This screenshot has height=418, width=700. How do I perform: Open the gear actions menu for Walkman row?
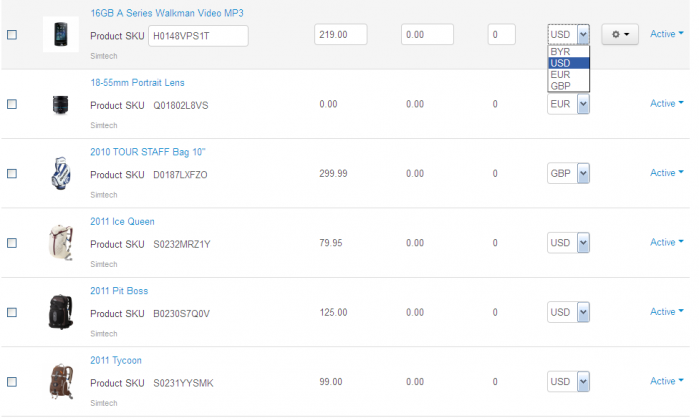click(x=620, y=34)
